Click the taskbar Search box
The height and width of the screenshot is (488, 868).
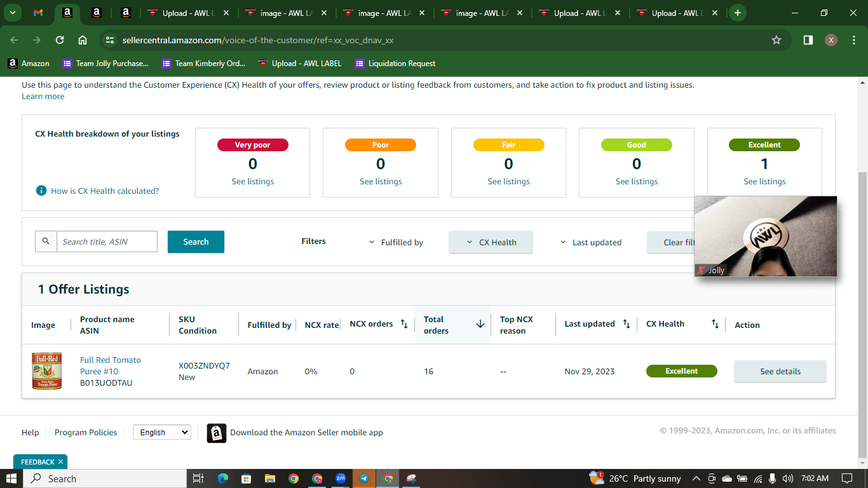pos(104,478)
